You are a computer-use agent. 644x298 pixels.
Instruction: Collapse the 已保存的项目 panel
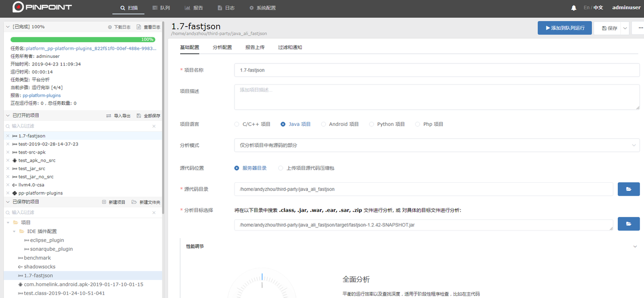8,202
